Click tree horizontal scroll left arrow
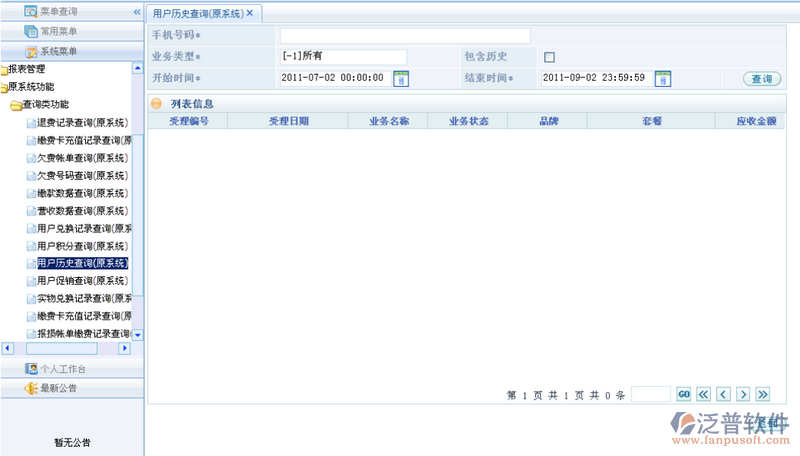 [7, 348]
